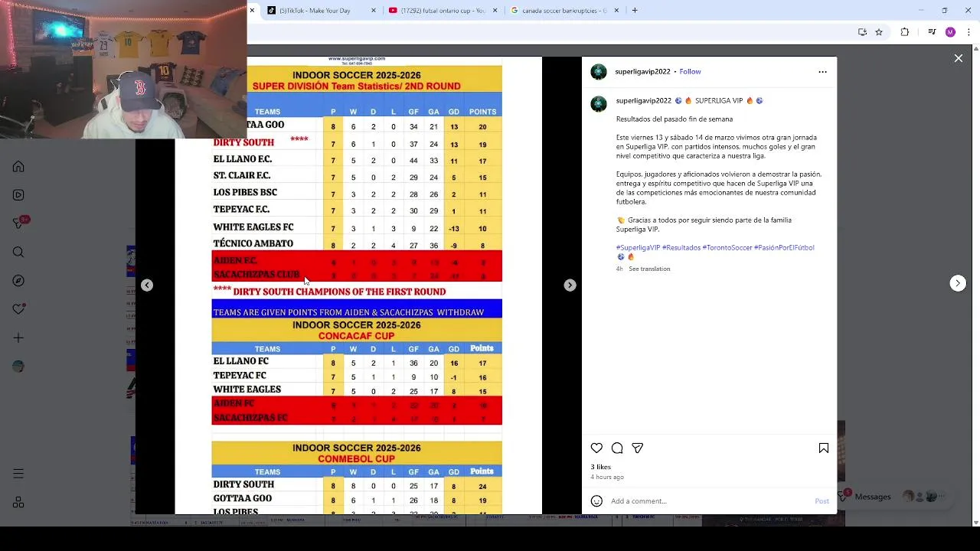The image size is (980, 551).
Task: Click the webcam overlay video
Action: coord(123,69)
